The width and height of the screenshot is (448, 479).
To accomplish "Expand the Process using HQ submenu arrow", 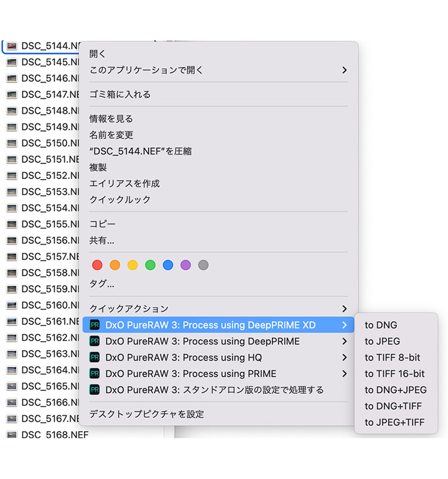I will coord(344,357).
